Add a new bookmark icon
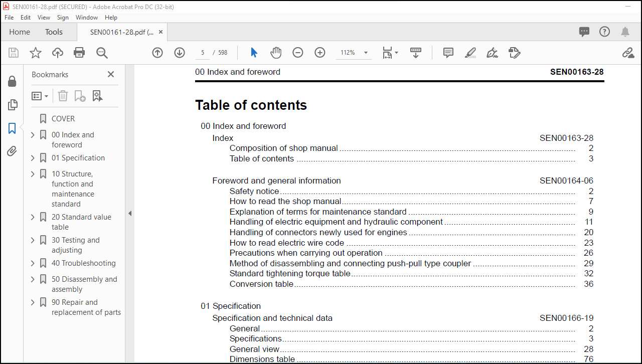This screenshot has width=642, height=364. (x=80, y=96)
